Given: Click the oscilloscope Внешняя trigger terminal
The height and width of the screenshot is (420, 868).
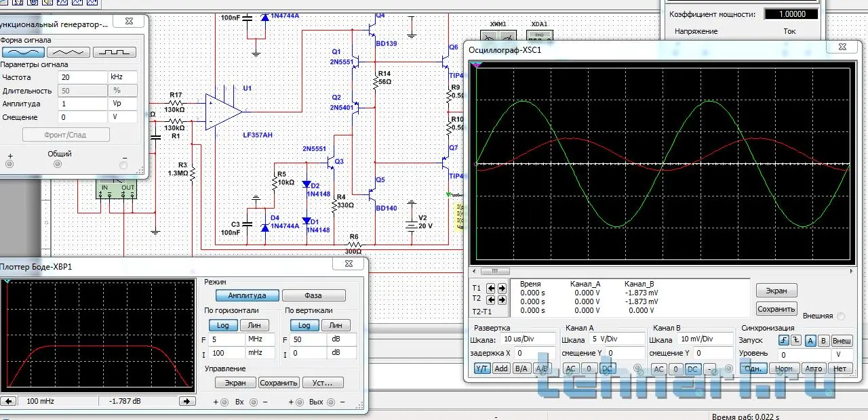Looking at the screenshot, I should pos(841,316).
